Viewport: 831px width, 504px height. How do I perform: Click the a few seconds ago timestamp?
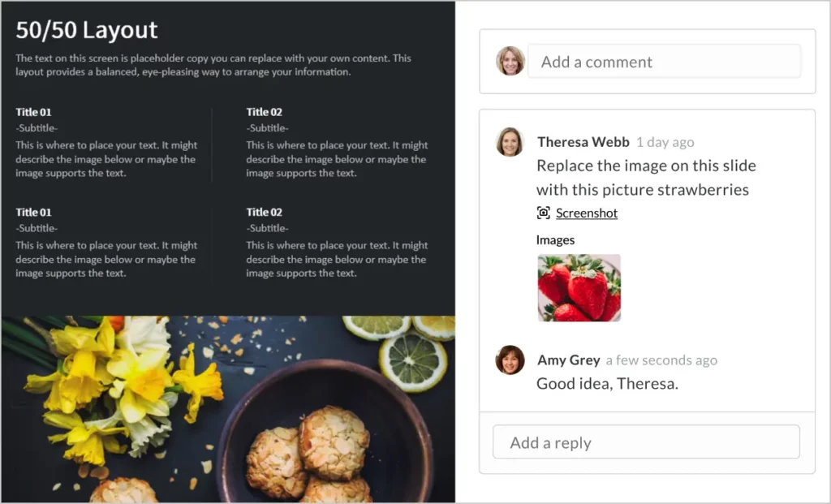(x=661, y=360)
